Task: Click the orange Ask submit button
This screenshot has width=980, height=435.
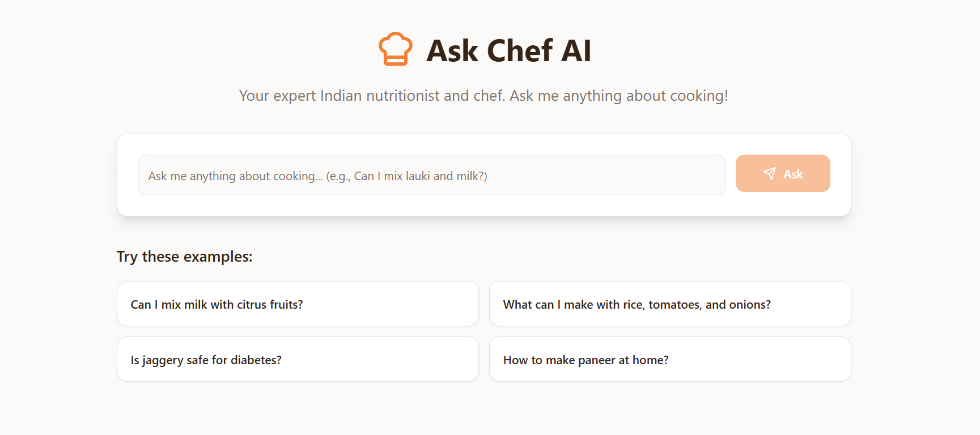Action: tap(783, 173)
